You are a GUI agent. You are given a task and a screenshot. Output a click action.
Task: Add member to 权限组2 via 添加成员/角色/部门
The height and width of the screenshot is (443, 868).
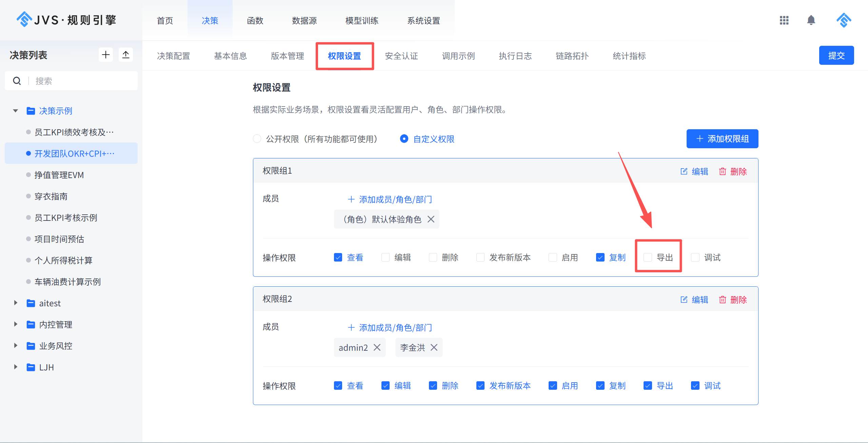pyautogui.click(x=390, y=328)
